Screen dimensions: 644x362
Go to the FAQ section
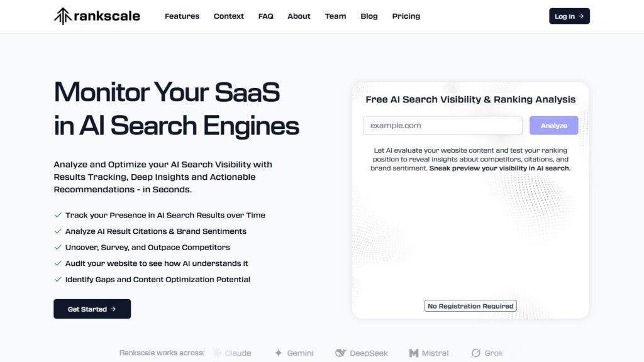[265, 16]
